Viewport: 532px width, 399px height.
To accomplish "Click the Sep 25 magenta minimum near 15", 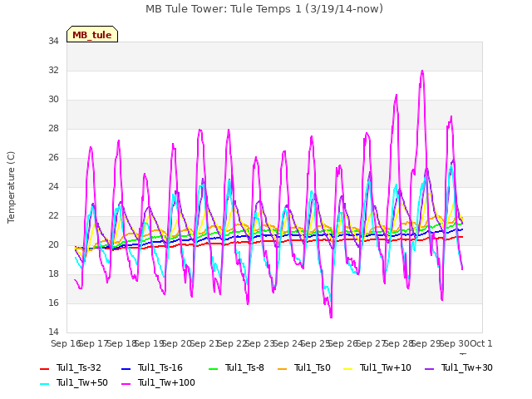I will pyautogui.click(x=331, y=318).
